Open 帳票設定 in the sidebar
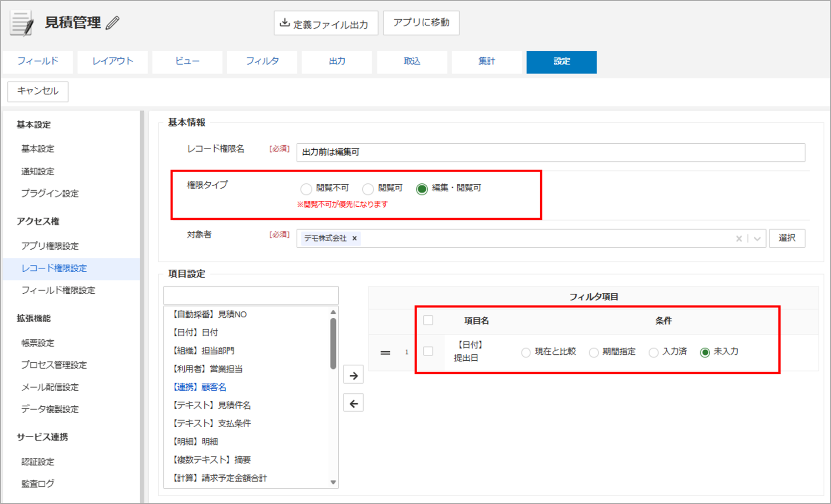Image resolution: width=831 pixels, height=504 pixels. click(38, 343)
